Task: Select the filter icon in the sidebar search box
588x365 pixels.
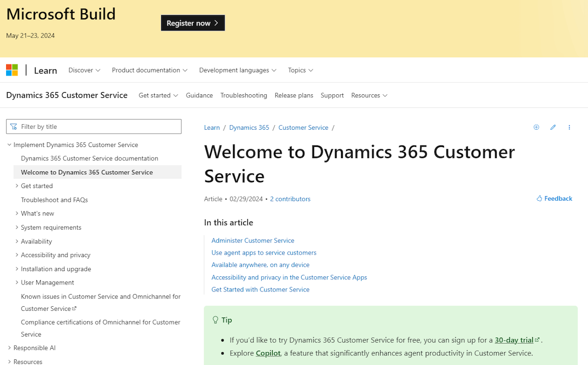Action: coord(13,126)
